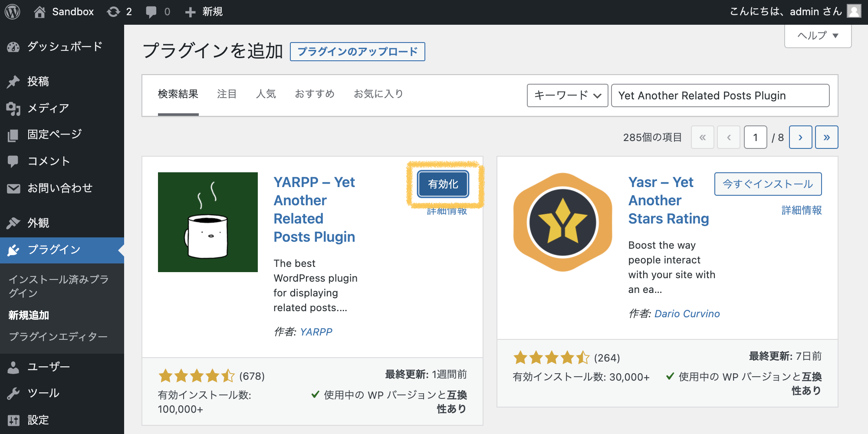The image size is (868, 434).
Task: Open the ヘルプ dropdown tab
Action: [818, 36]
